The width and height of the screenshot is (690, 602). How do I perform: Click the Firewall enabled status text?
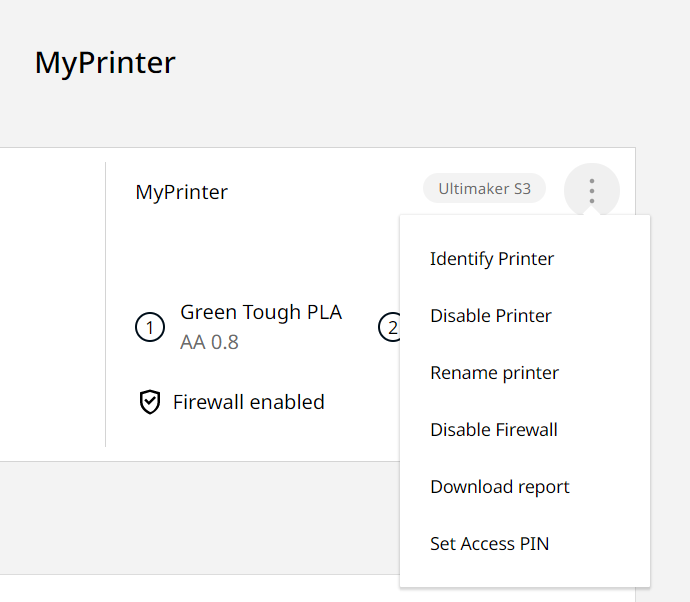[248, 402]
